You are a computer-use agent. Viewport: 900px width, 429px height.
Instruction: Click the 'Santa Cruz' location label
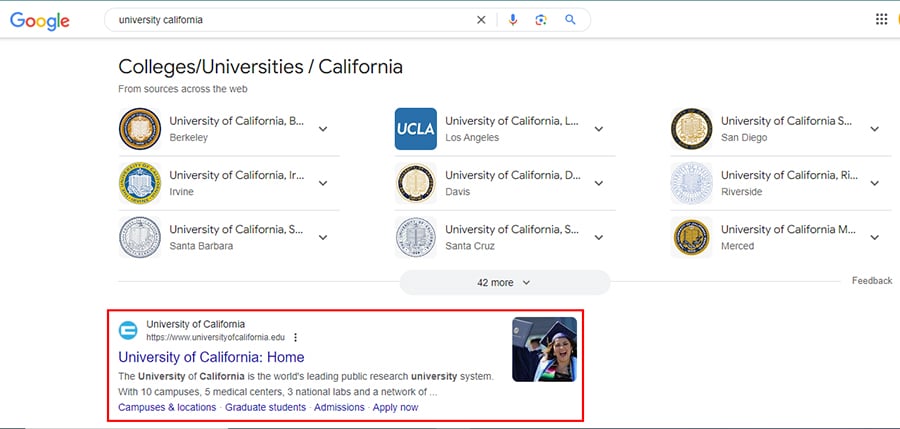[470, 246]
